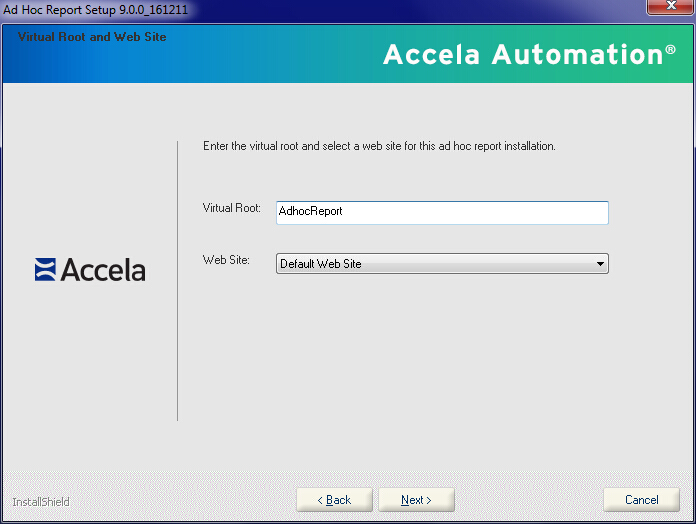Click the Web Site label
Viewport: 696px width, 524px height.
pyautogui.click(x=226, y=260)
